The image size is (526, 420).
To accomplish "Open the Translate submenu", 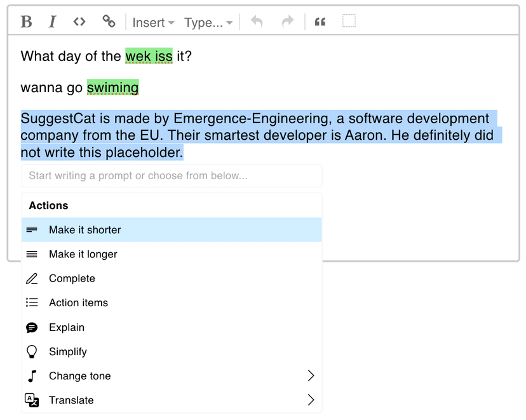I will coord(172,400).
